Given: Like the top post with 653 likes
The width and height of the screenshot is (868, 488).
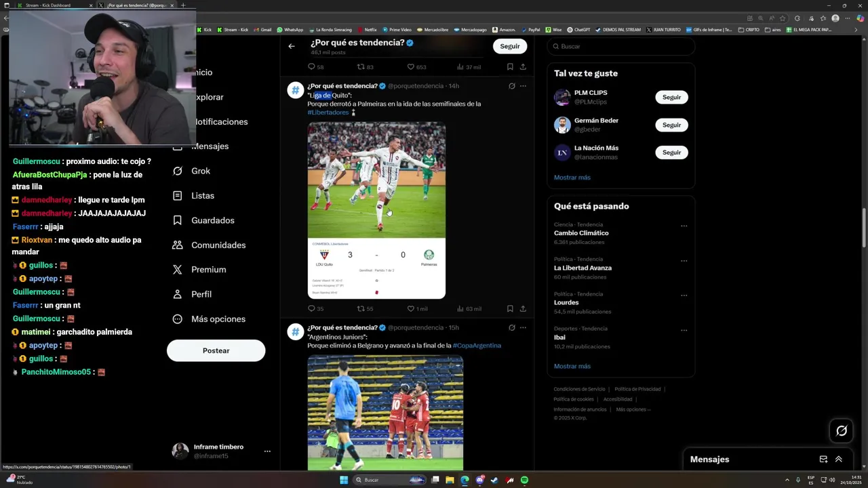Looking at the screenshot, I should (x=416, y=67).
